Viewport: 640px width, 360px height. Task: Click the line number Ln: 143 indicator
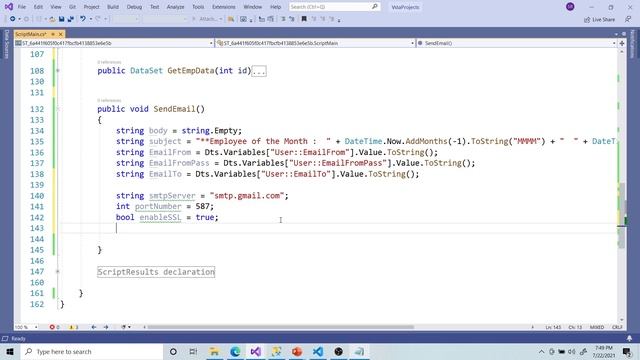click(x=553, y=327)
